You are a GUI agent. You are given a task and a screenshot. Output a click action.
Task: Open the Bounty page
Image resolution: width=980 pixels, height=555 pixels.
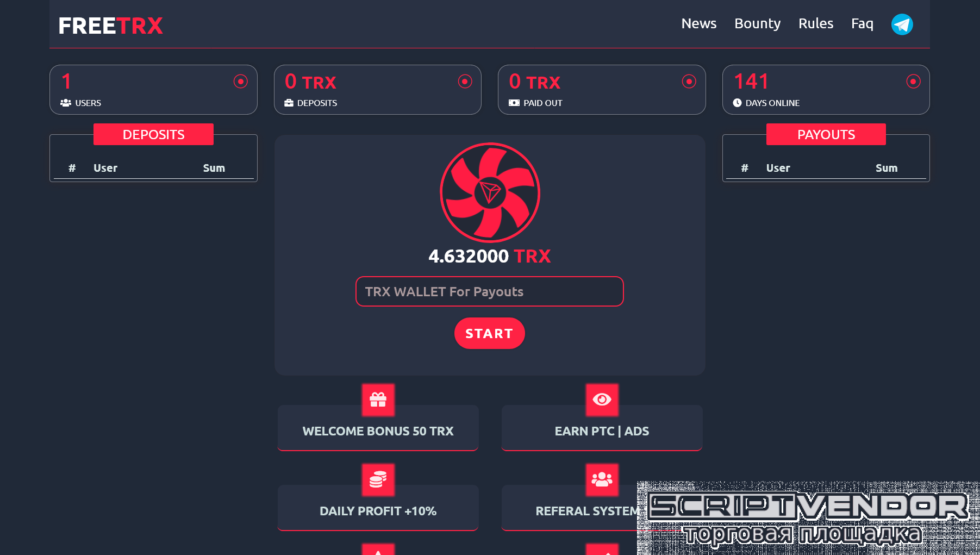click(x=757, y=23)
